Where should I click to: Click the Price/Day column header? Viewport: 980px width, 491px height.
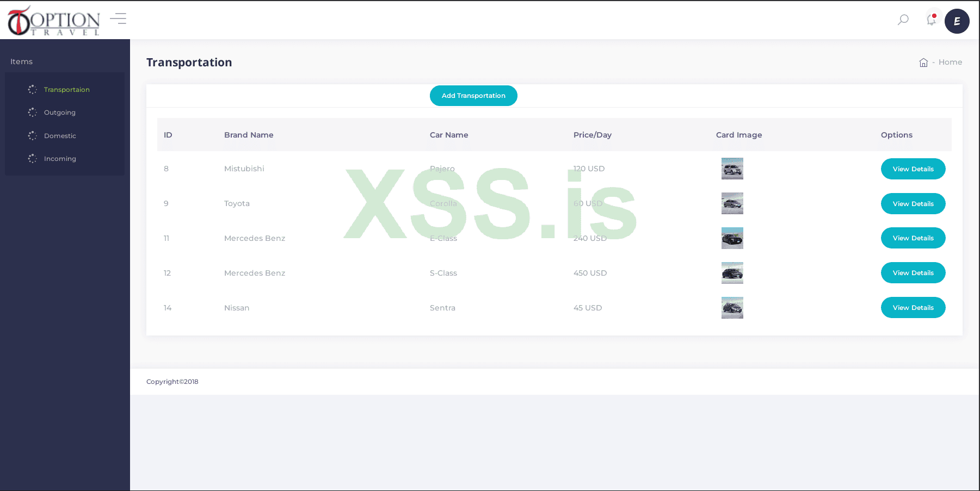593,135
